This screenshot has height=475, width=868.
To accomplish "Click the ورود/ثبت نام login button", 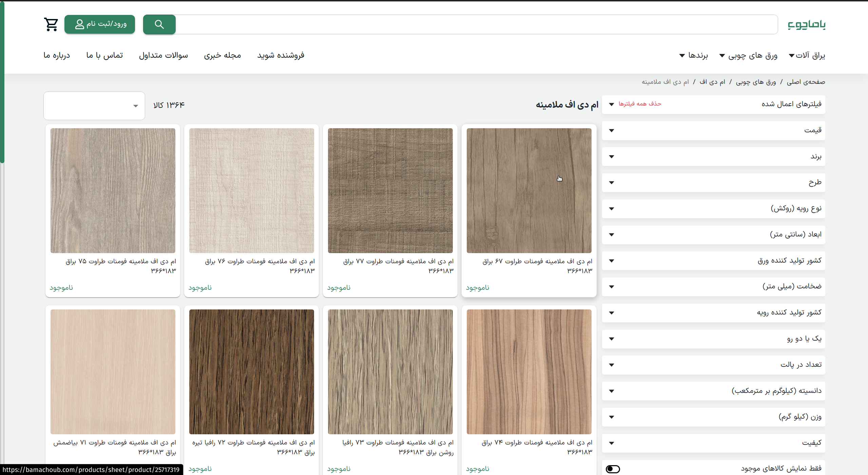I will tap(100, 24).
